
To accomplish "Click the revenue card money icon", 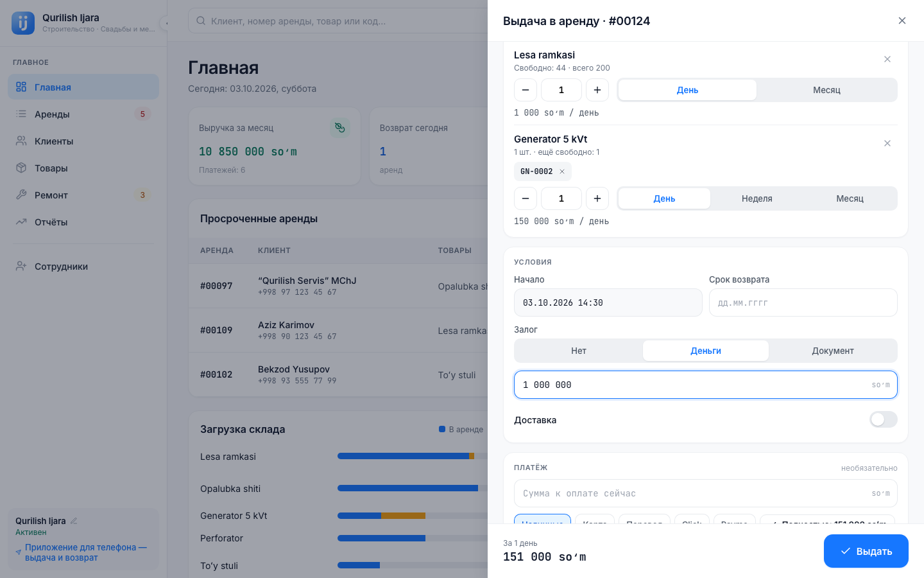I will click(x=340, y=128).
